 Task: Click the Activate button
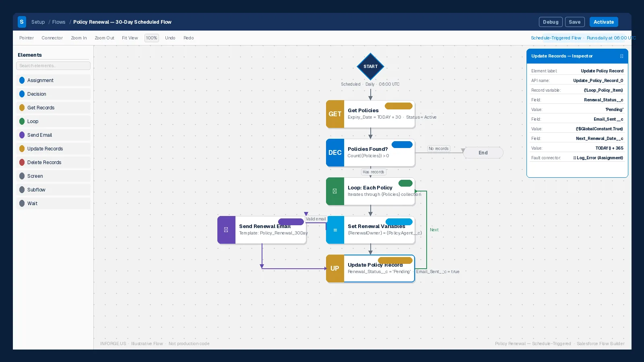point(604,22)
